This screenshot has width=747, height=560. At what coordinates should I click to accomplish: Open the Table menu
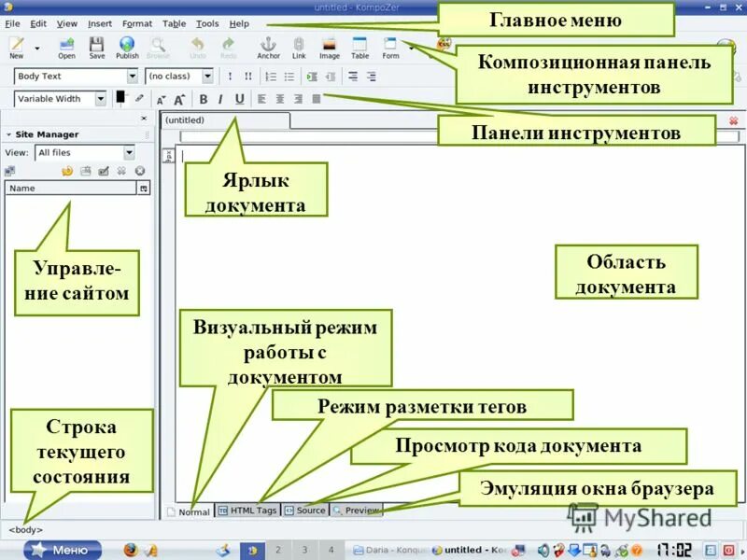[174, 23]
